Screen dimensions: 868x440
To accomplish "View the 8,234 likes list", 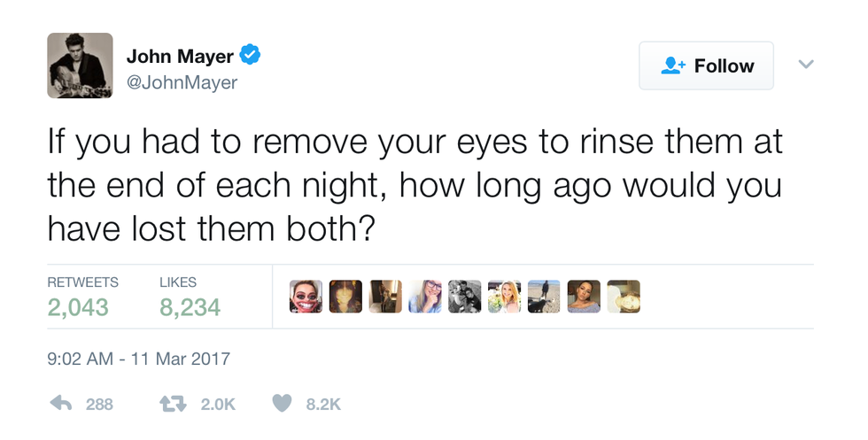I will 190,307.
